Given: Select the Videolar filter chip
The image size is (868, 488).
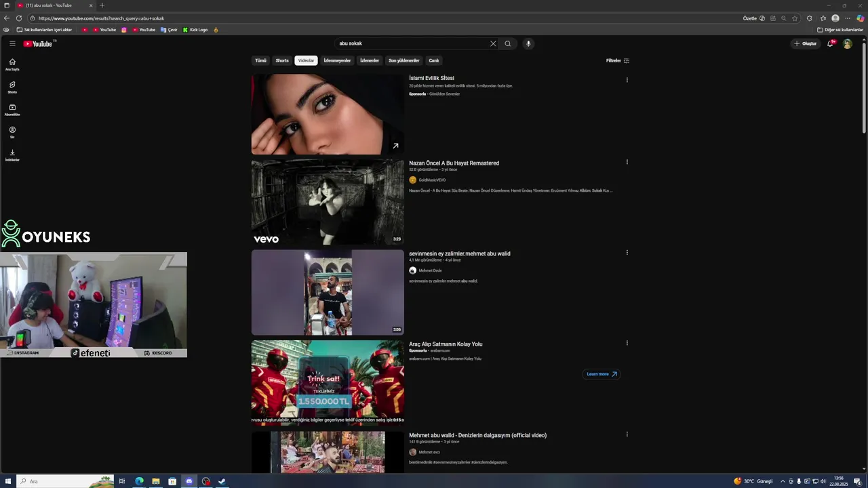Looking at the screenshot, I should [x=307, y=60].
